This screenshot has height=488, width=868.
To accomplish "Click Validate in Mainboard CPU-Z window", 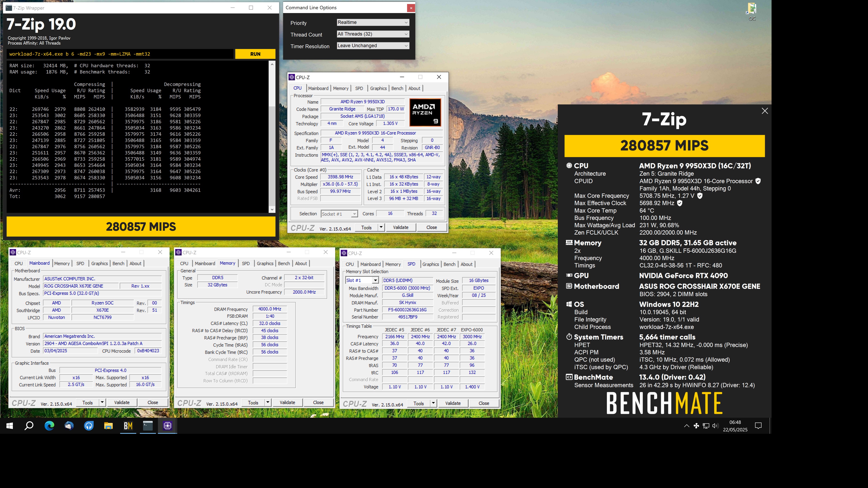I will pyautogui.click(x=122, y=402).
